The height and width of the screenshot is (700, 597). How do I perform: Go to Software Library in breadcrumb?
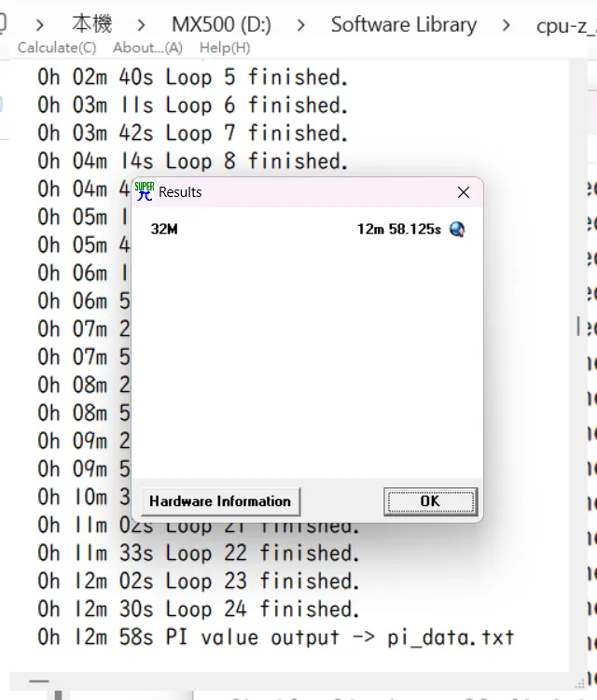point(404,24)
